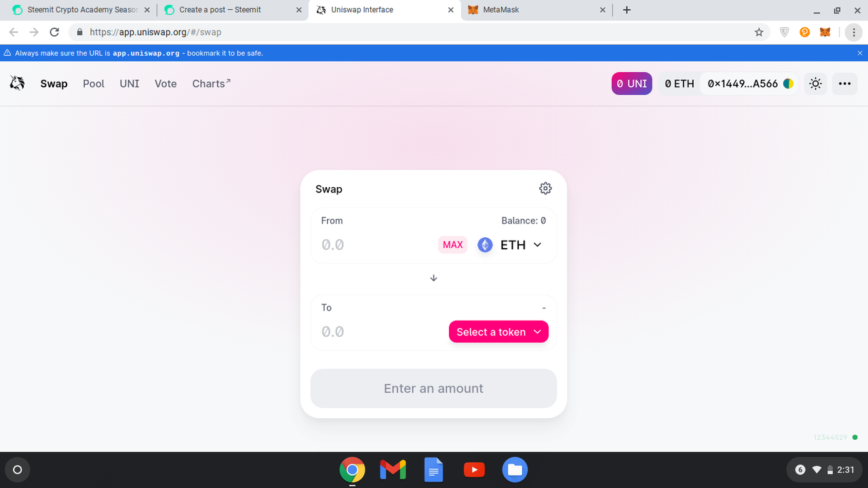Viewport: 868px width, 488px height.
Task: Open Gmail from the shelf
Action: [x=393, y=470]
